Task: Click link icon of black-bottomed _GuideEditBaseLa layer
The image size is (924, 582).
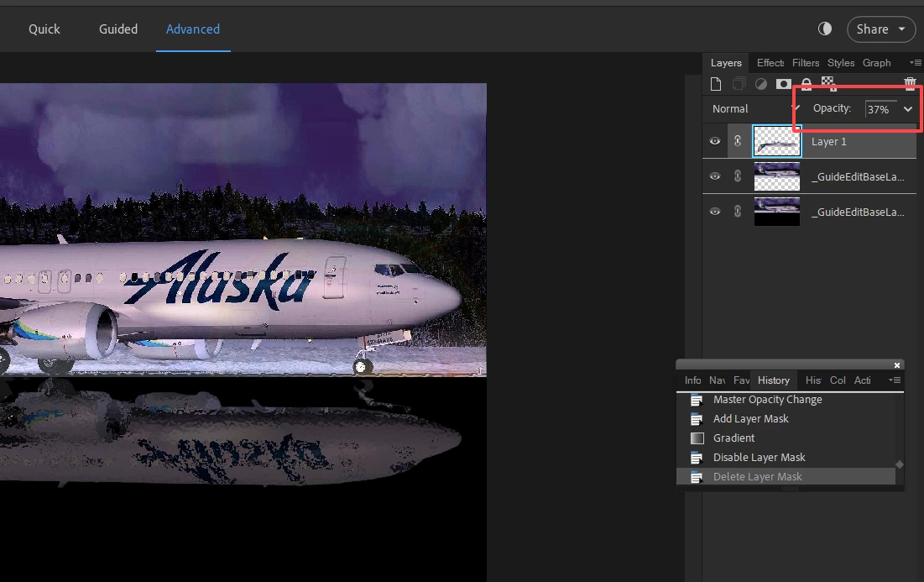Action: click(x=737, y=212)
